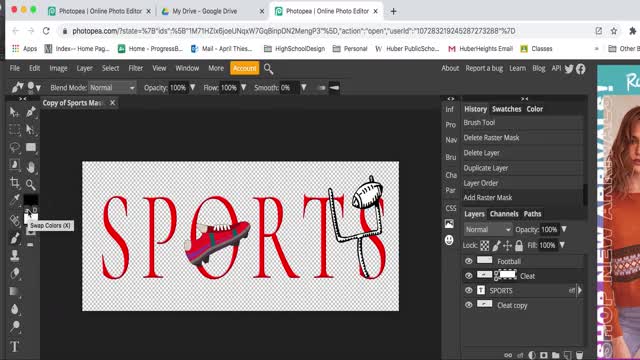Toggle lock position cross arrows
Screen dimensions: 640x360
click(x=507, y=245)
